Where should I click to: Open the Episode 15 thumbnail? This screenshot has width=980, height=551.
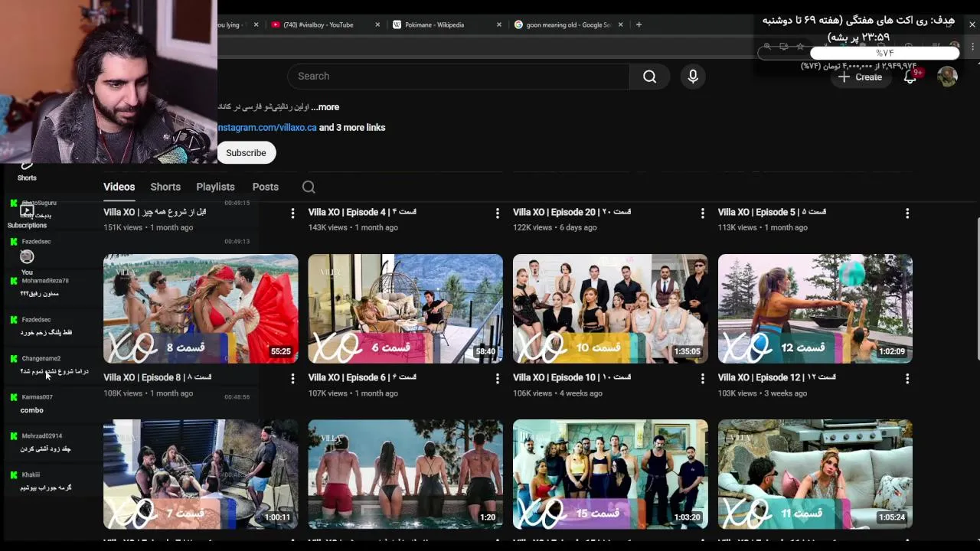(610, 474)
